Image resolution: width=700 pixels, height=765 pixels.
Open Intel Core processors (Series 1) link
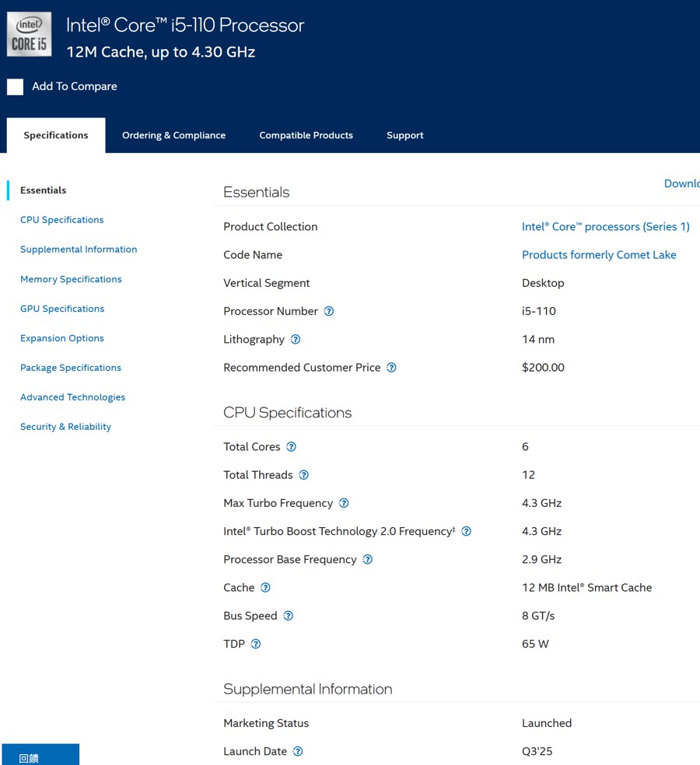(606, 227)
